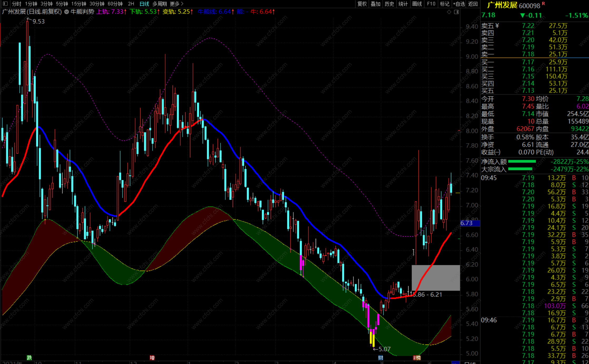Image resolution: width=589 pixels, height=364 pixels.
Task: Select the 60分钟 period tab
Action: (x=115, y=4)
